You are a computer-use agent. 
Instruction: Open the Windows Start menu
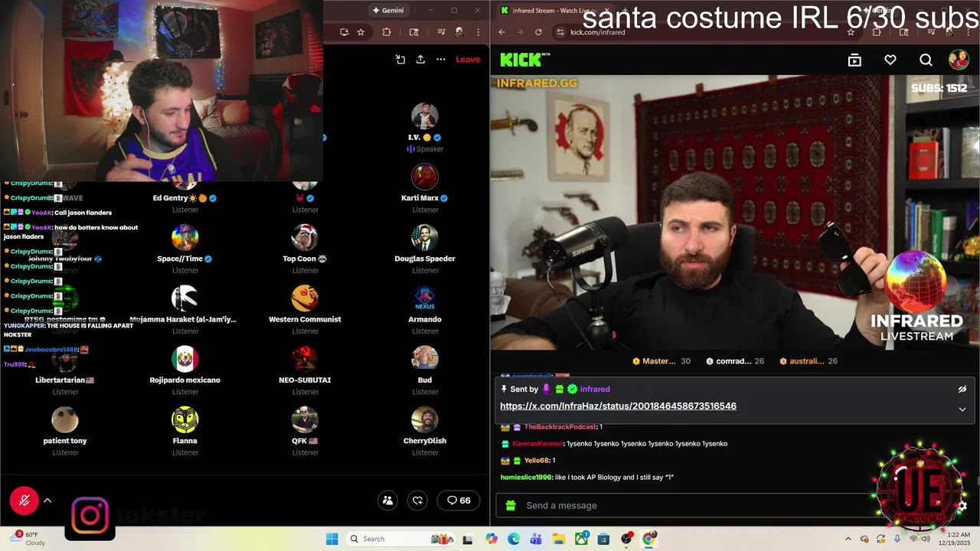tap(332, 539)
